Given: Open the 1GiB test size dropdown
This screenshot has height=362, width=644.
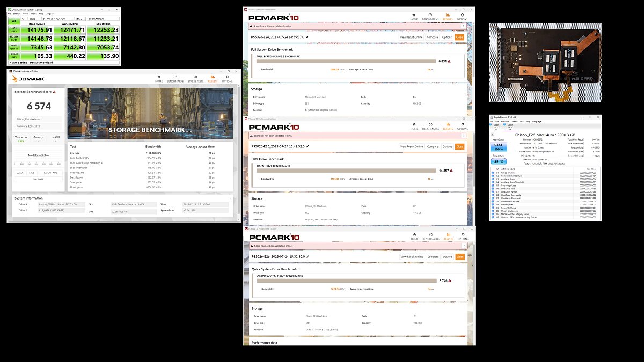Looking at the screenshot, I should coord(35,19).
